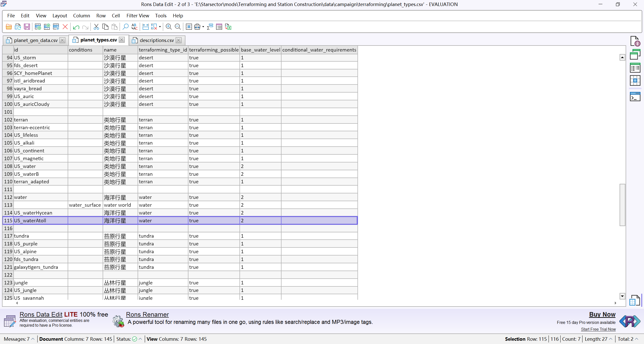The height and width of the screenshot is (344, 644).
Task: Expand the Total indicator chevron
Action: click(x=637, y=339)
